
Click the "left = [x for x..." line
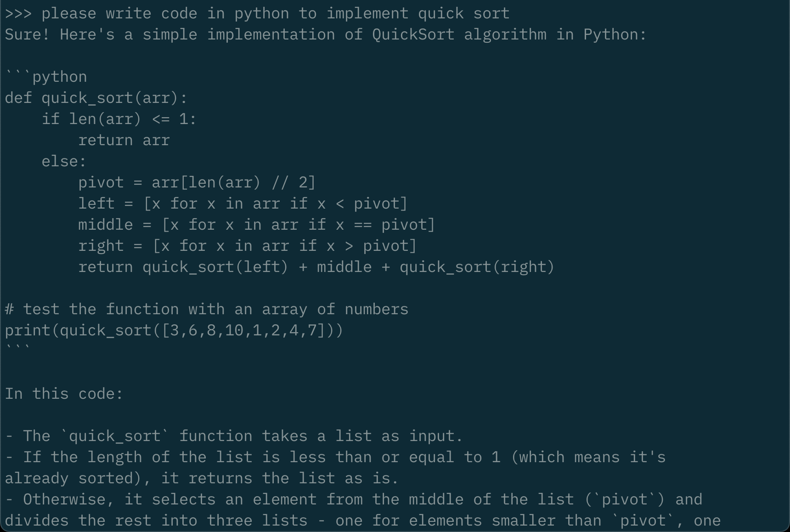[243, 204]
